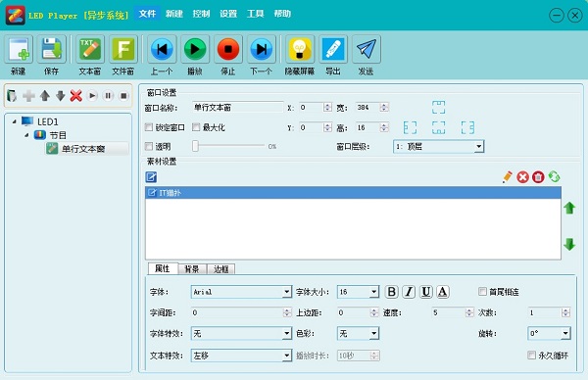The width and height of the screenshot is (588, 380).
Task: Add a 文件窗 file window
Action: pyautogui.click(x=123, y=49)
